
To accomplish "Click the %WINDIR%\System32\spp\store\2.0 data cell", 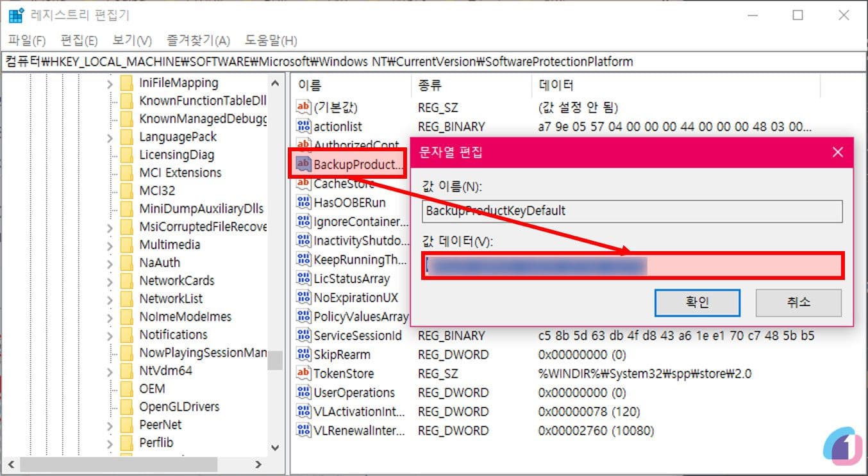I will (644, 373).
